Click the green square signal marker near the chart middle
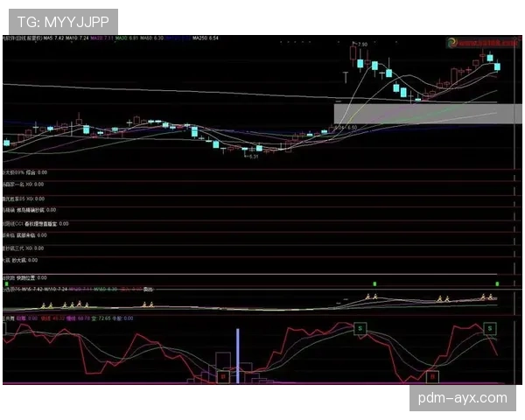The height and width of the screenshot is (420, 525). point(374,284)
